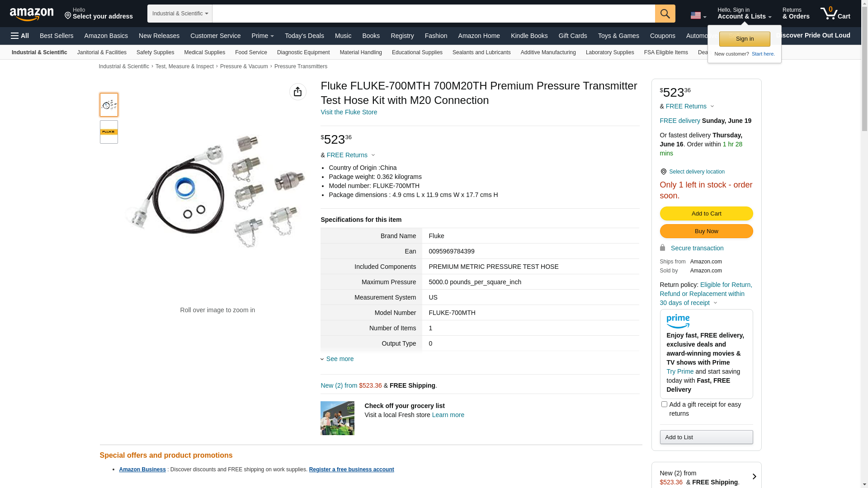Click the Add to Cart button
The image size is (868, 488).
click(706, 213)
